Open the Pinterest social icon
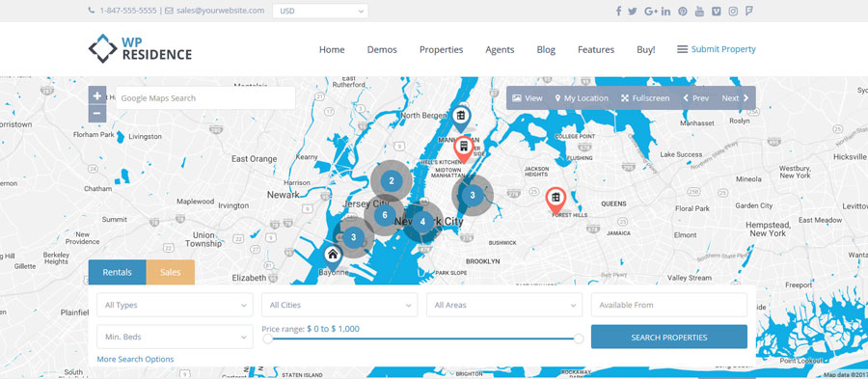Image resolution: width=868 pixels, height=379 pixels. tap(683, 11)
